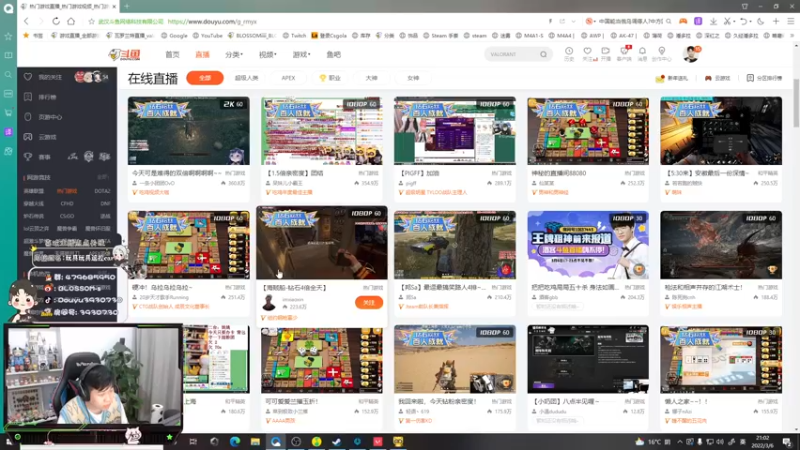The height and width of the screenshot is (450, 800).
Task: Open the PIGFF stream thumbnail
Action: (455, 131)
